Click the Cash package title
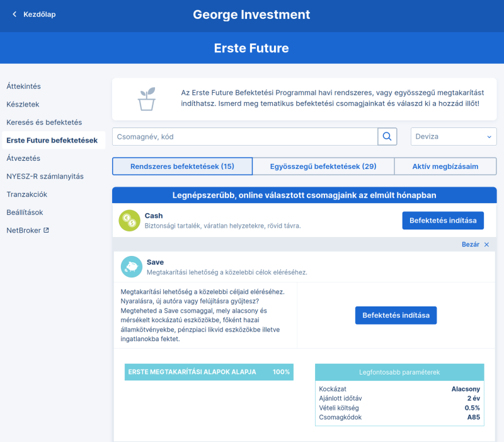Screen dimensions: 504x442 coord(154,216)
